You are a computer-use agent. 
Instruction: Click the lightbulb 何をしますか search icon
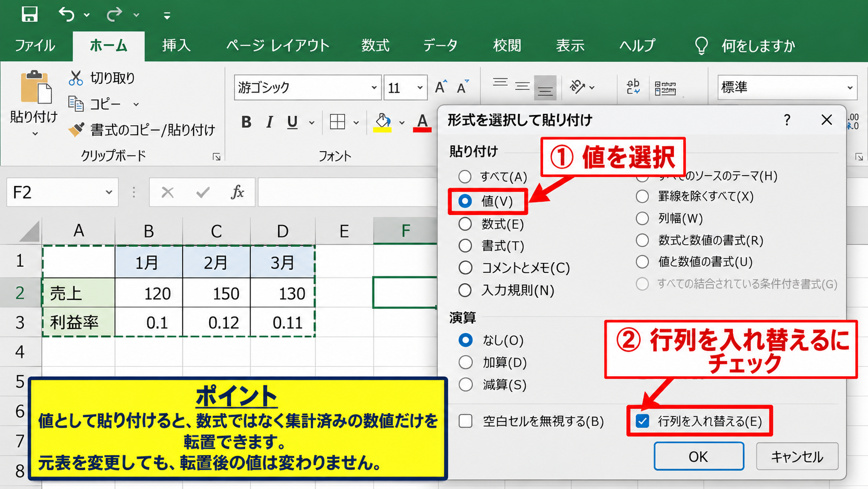pos(701,46)
